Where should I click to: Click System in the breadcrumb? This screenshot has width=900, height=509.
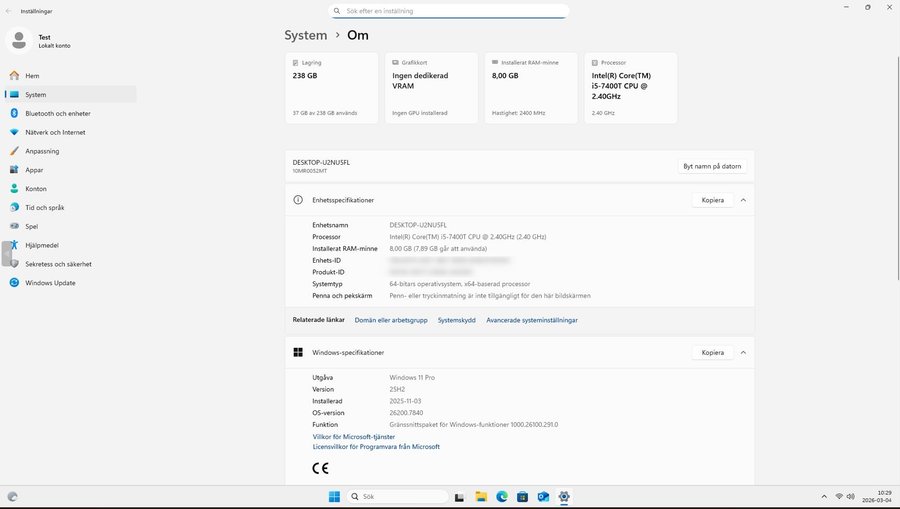click(x=305, y=35)
